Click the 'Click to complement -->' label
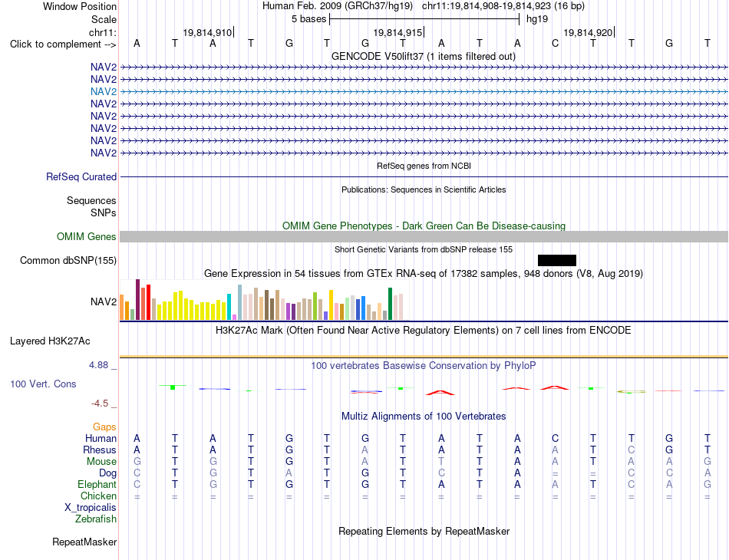The height and width of the screenshot is (560, 729). (x=63, y=44)
